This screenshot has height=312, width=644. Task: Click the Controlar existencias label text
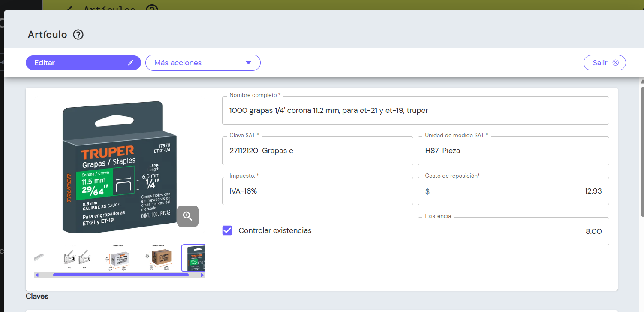(275, 230)
